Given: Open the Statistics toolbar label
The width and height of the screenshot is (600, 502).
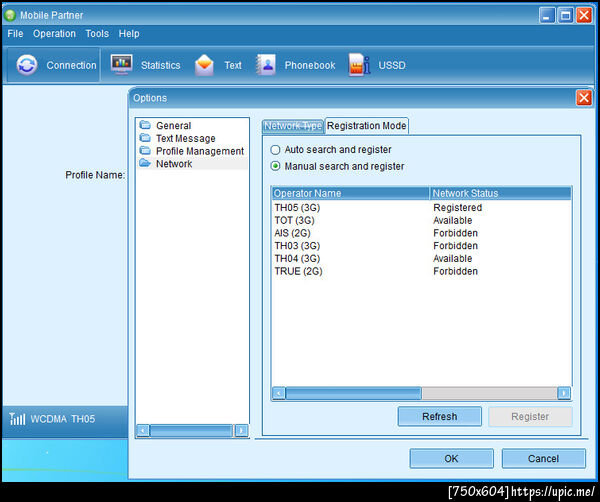Looking at the screenshot, I should pyautogui.click(x=160, y=65).
